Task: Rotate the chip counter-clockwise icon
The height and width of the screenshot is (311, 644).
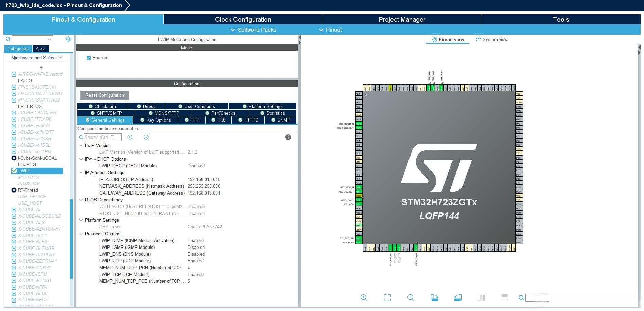Action: 458,298
